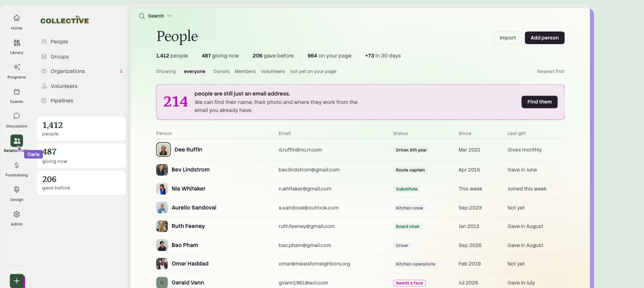Screen dimensions: 644x288
Task: Sort by the Last gift column header
Action: pyautogui.click(x=516, y=133)
